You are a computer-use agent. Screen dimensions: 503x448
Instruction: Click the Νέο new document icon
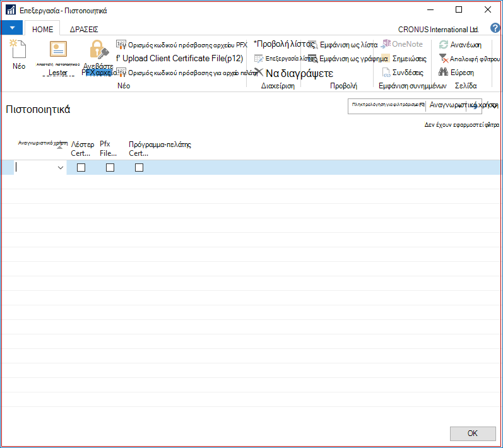click(x=18, y=49)
